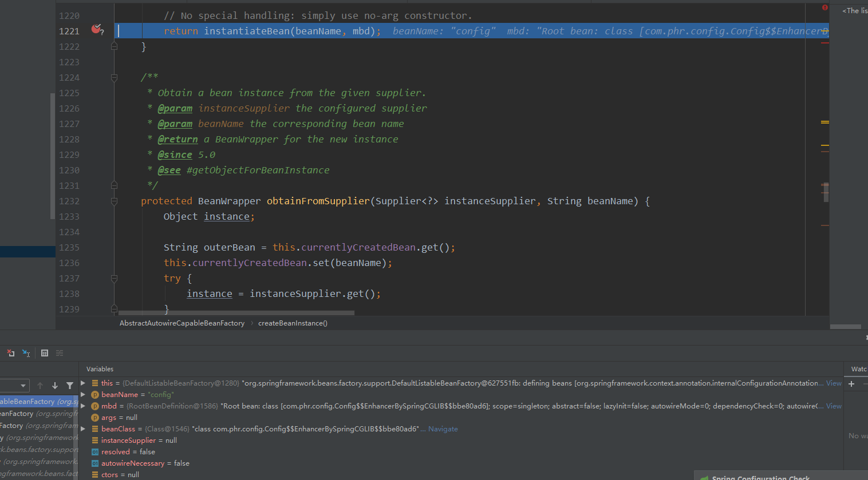Click the next frame down arrow
The width and height of the screenshot is (868, 480).
click(x=55, y=386)
